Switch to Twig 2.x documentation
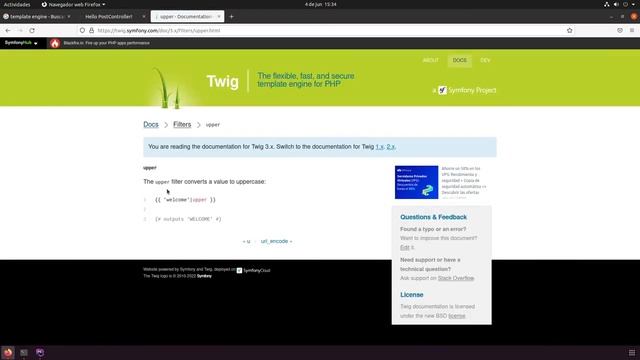This screenshot has width=640, height=360. (391, 147)
